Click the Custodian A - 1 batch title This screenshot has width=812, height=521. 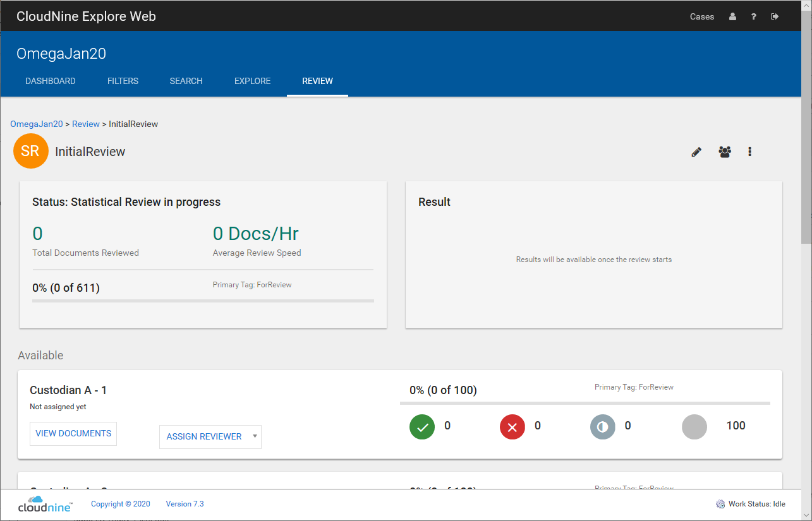pyautogui.click(x=68, y=390)
